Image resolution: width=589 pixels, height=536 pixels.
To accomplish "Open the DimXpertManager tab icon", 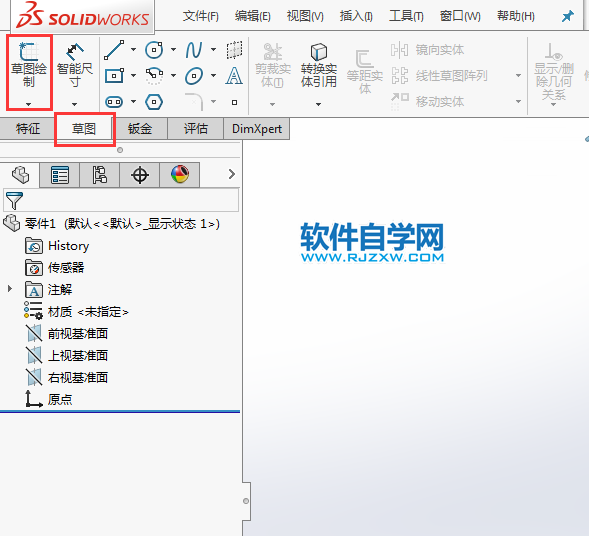I will pos(140,175).
